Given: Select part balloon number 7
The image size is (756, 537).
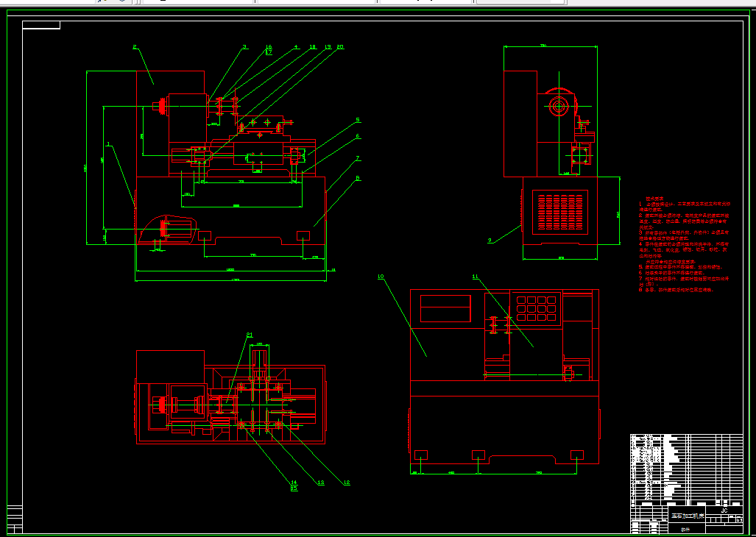Looking at the screenshot, I should (358, 158).
